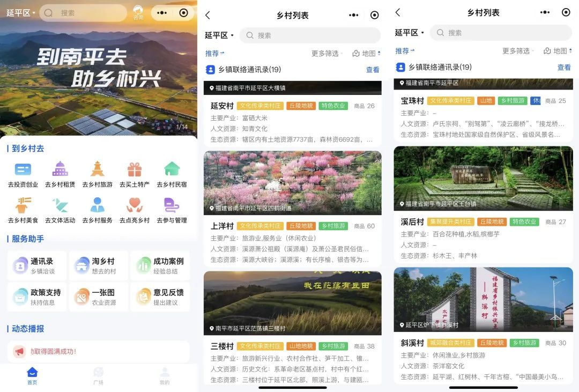Tap the 去乡村租赁 building icon
579x392 pixels.
tap(60, 170)
